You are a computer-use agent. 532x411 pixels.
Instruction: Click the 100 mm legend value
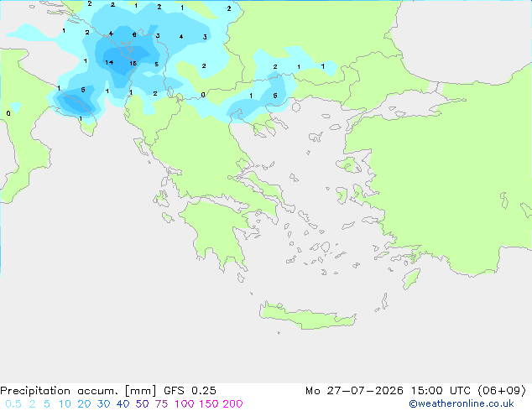tap(185, 404)
